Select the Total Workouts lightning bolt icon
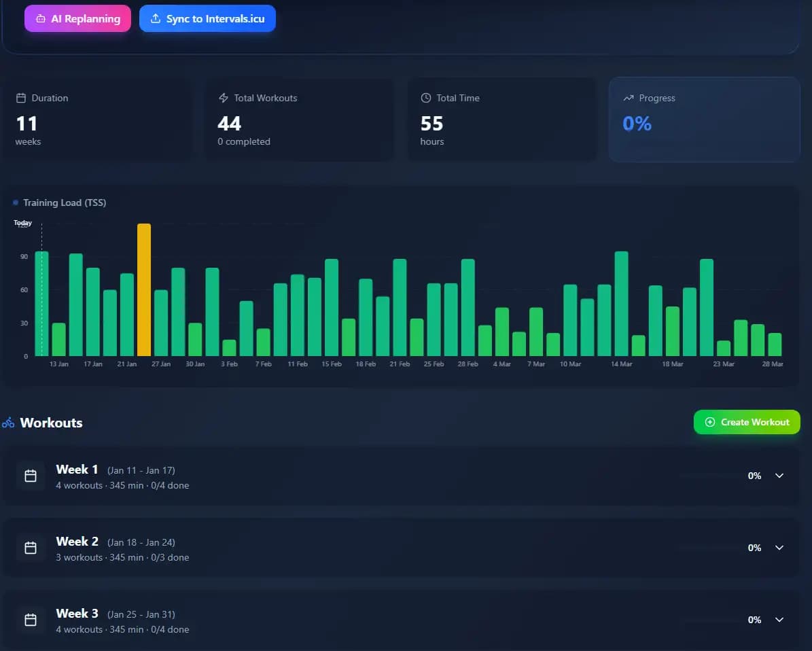Image resolution: width=812 pixels, height=651 pixels. (223, 98)
